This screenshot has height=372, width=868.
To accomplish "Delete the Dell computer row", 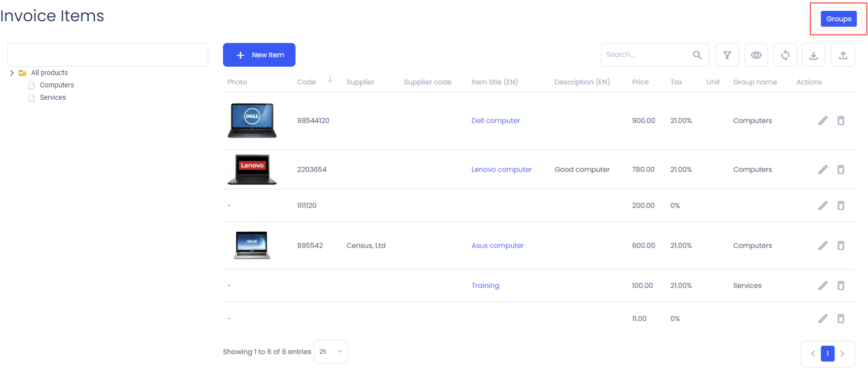I will point(841,121).
